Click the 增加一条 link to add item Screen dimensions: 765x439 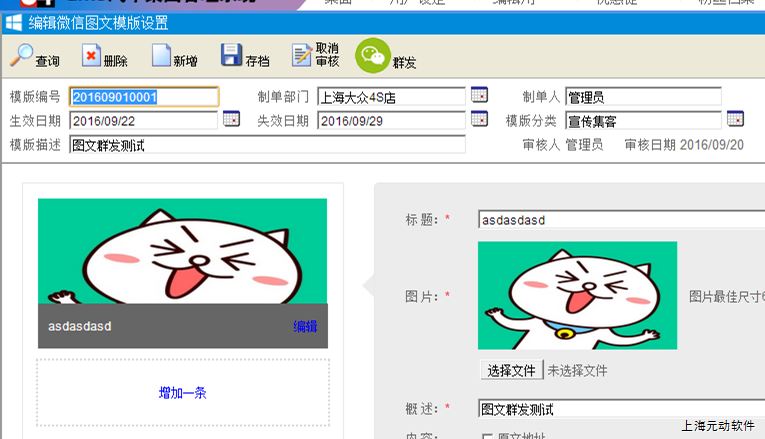183,393
